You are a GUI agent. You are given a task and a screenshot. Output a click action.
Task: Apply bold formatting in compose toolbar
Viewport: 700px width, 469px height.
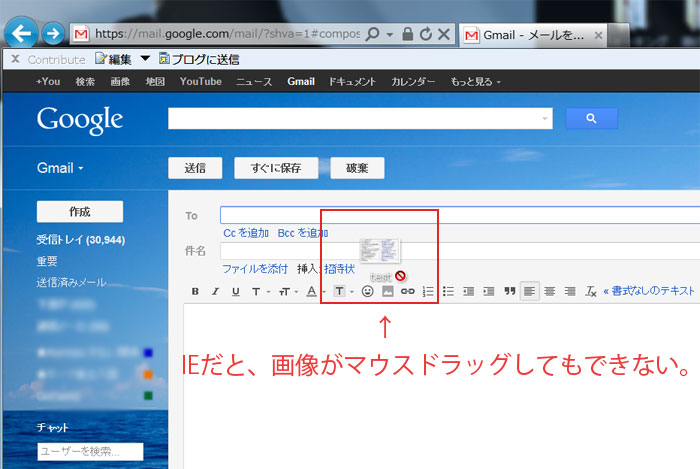point(195,291)
